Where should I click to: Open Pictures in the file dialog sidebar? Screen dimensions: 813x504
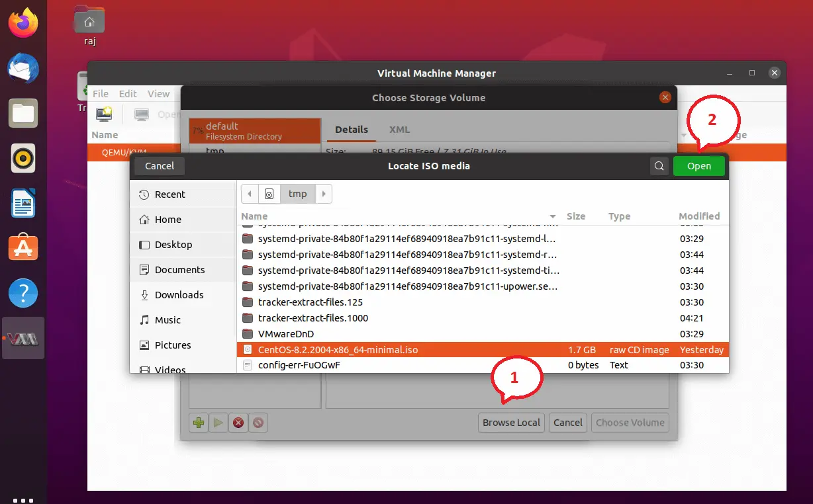[x=183, y=345]
